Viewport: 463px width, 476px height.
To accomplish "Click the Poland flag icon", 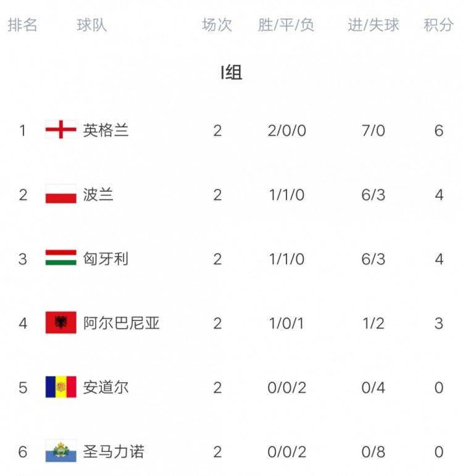I will (x=60, y=194).
